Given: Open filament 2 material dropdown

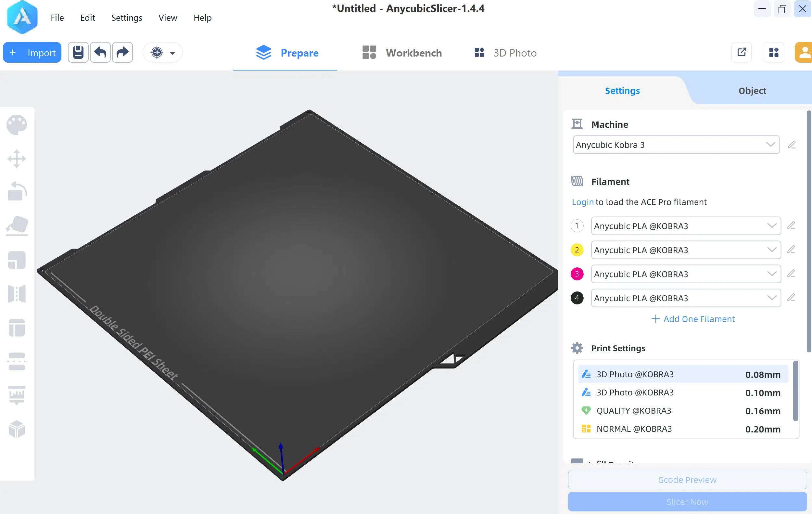Looking at the screenshot, I should (x=686, y=250).
